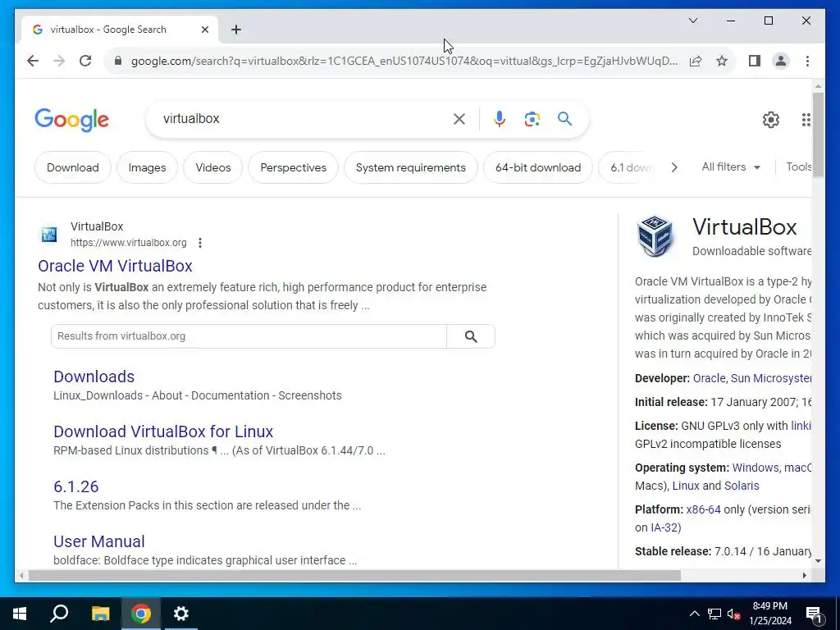This screenshot has height=630, width=840.
Task: Open Solaris operating system link
Action: (x=742, y=486)
